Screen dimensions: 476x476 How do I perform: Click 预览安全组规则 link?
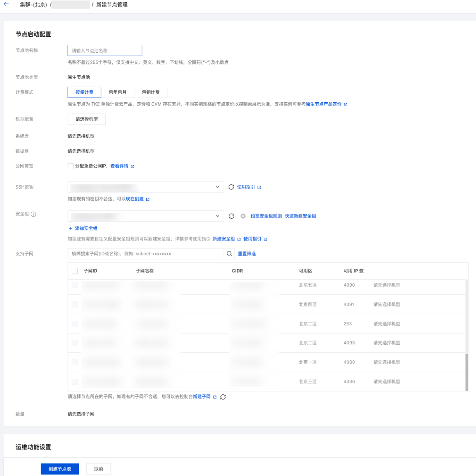pyautogui.click(x=266, y=216)
